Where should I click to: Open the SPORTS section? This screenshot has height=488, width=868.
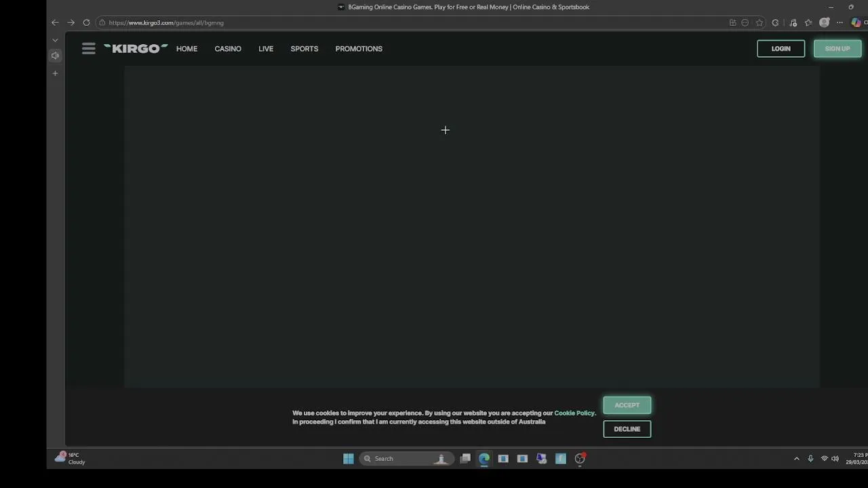pyautogui.click(x=304, y=49)
